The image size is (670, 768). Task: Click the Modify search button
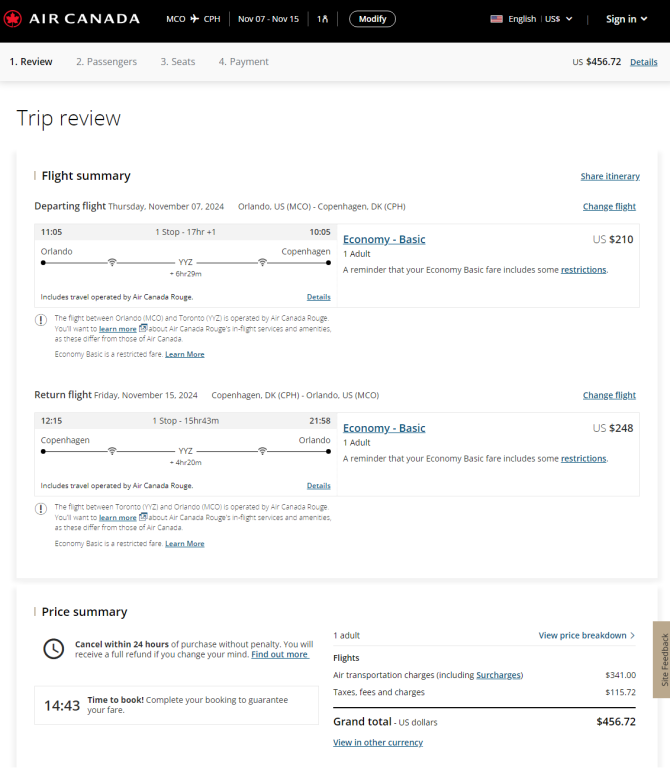[x=372, y=19]
